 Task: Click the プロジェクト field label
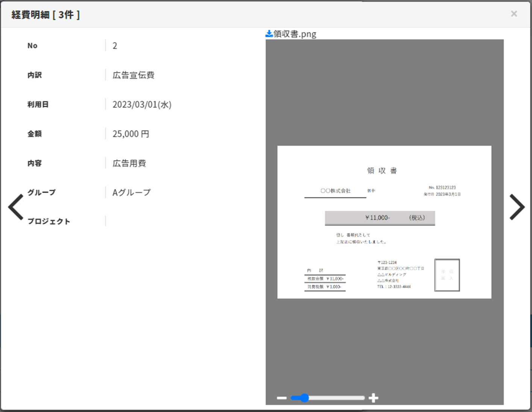pyautogui.click(x=49, y=222)
